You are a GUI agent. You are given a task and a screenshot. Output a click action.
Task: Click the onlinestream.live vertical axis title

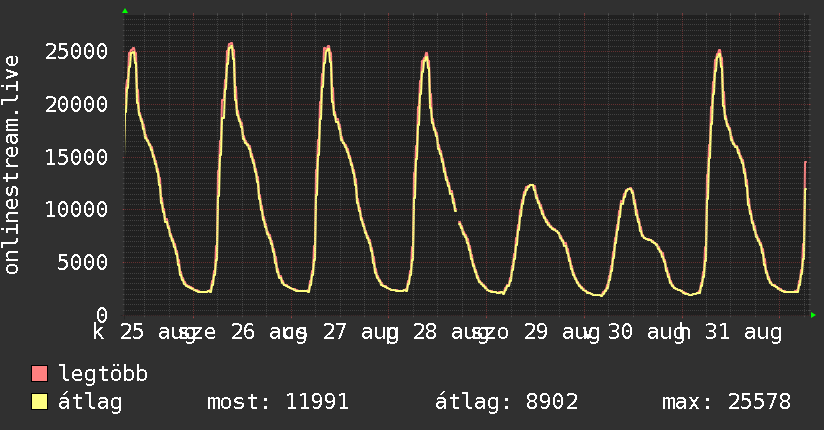coord(11,165)
